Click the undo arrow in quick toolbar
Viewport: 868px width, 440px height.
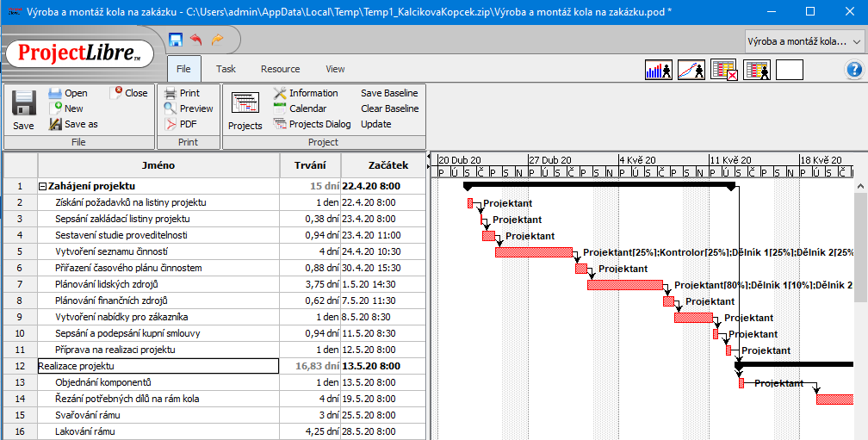(196, 40)
